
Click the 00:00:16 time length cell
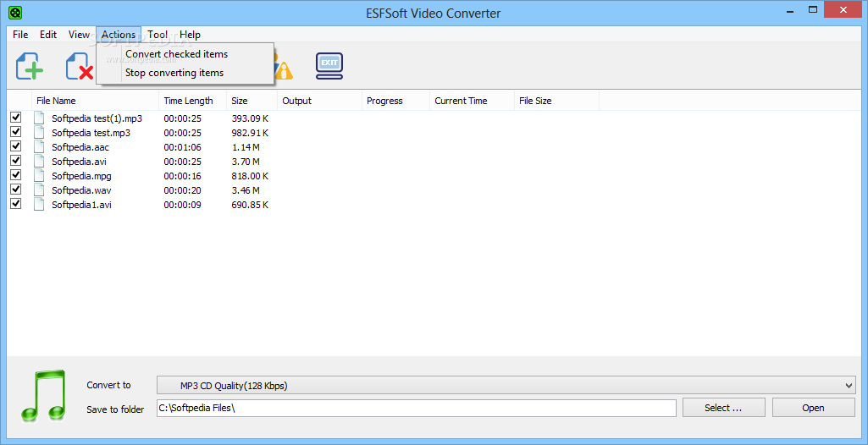coord(182,176)
